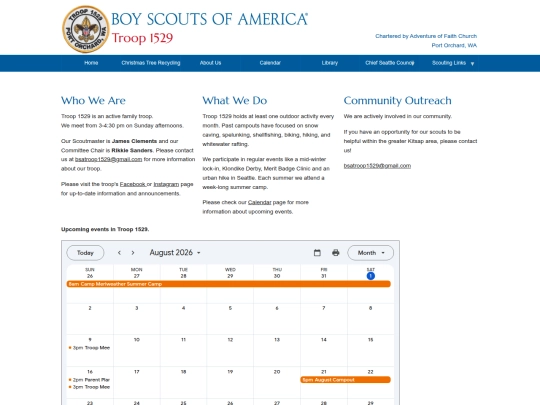
Task: Advance to next month with right chevron
Action: (133, 253)
